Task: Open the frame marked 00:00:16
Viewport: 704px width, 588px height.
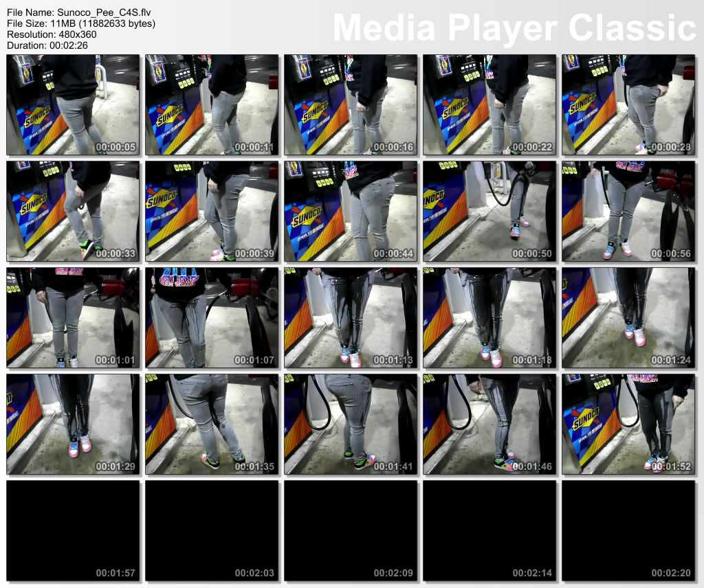Action: coord(351,104)
